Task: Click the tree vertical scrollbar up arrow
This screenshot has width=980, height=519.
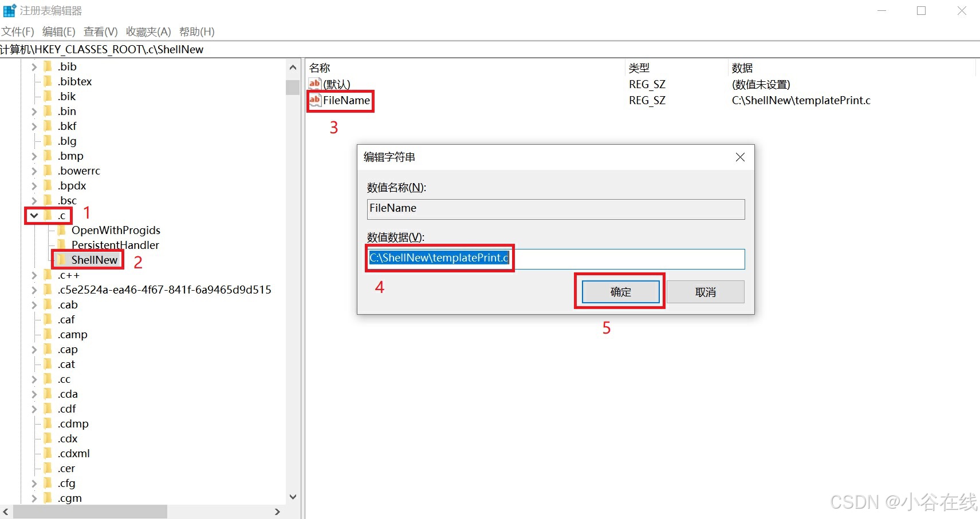Action: click(x=293, y=68)
